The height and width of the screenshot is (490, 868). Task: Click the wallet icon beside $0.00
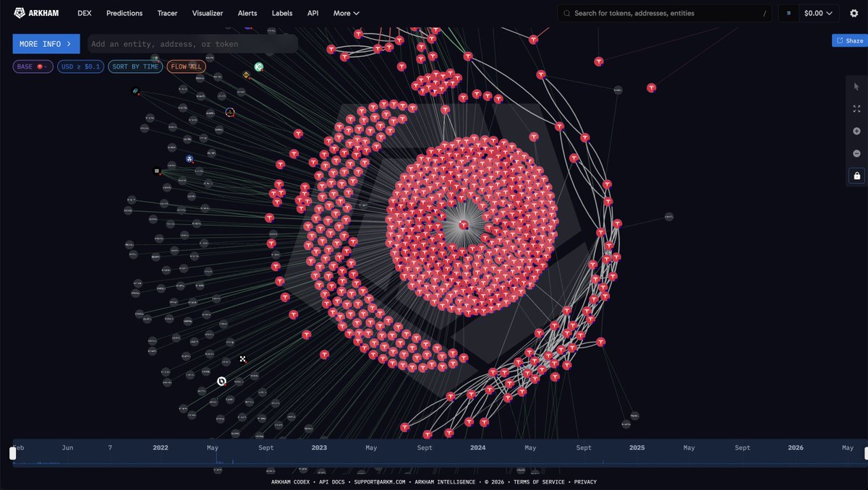click(788, 13)
